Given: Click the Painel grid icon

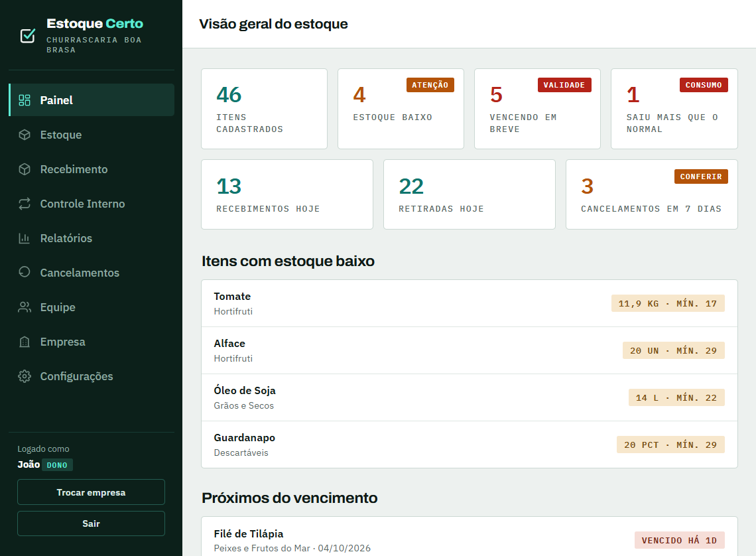Looking at the screenshot, I should point(25,100).
